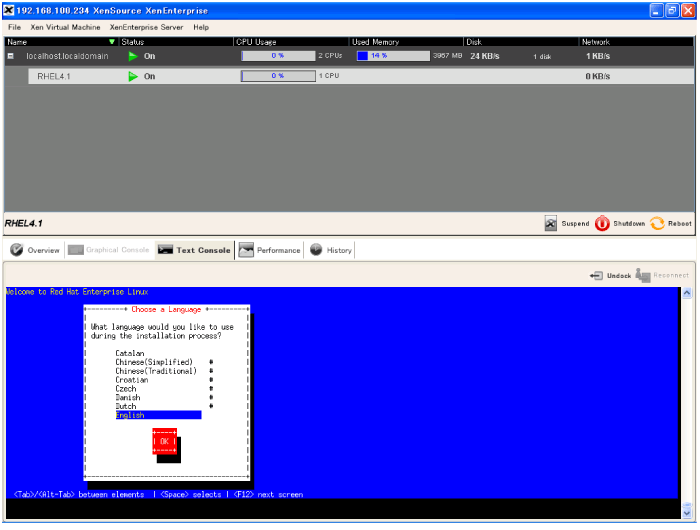
Task: Switch to the Performance tab
Action: [x=279, y=250]
